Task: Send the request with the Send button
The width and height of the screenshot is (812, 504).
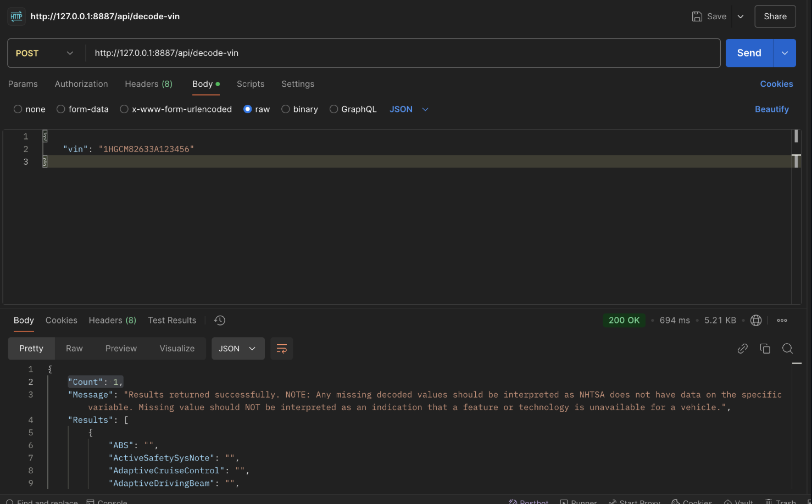Action: 749,53
